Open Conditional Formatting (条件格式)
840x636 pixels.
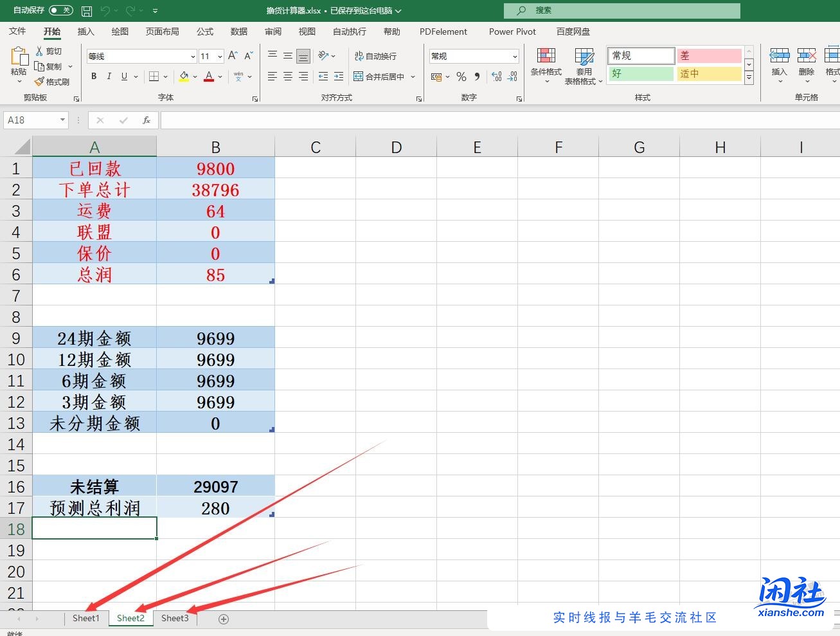click(x=546, y=64)
